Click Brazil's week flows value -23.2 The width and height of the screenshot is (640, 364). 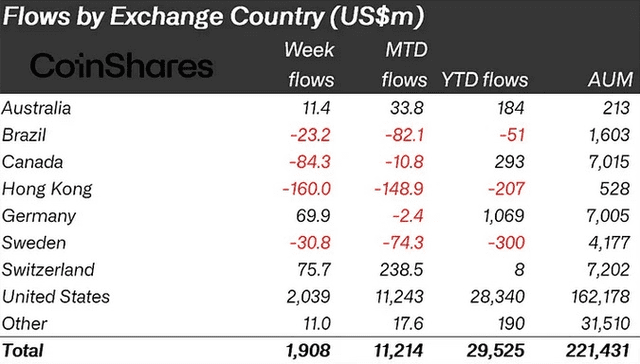(x=310, y=135)
